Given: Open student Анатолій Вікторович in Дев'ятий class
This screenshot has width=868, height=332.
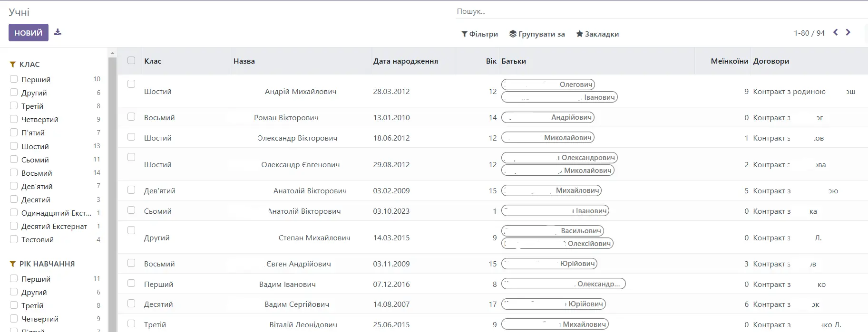Looking at the screenshot, I should click(x=492, y=191).
